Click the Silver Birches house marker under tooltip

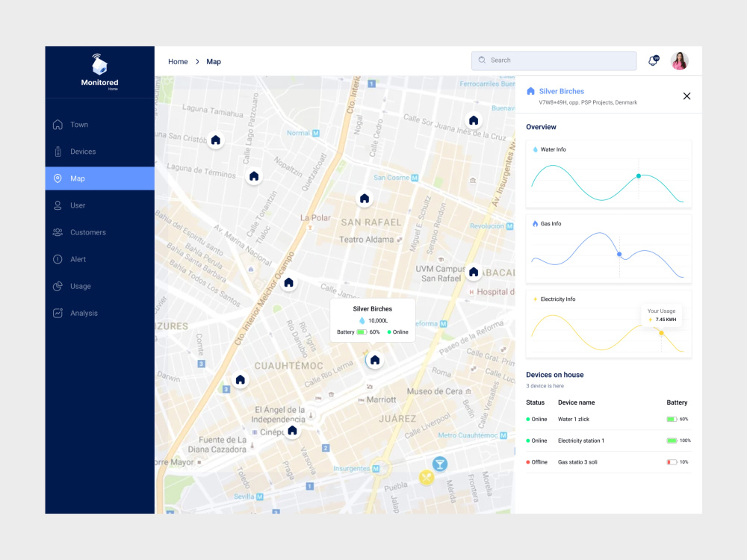point(375,360)
